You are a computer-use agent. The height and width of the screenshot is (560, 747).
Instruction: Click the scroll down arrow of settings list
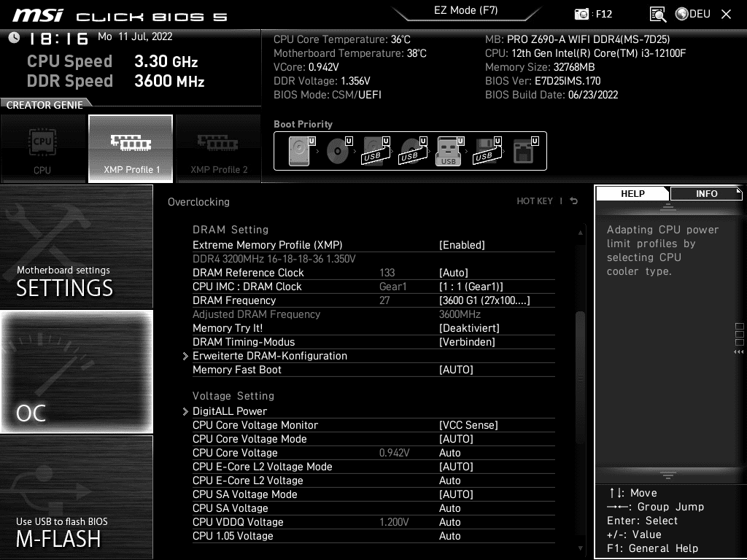pos(580,548)
